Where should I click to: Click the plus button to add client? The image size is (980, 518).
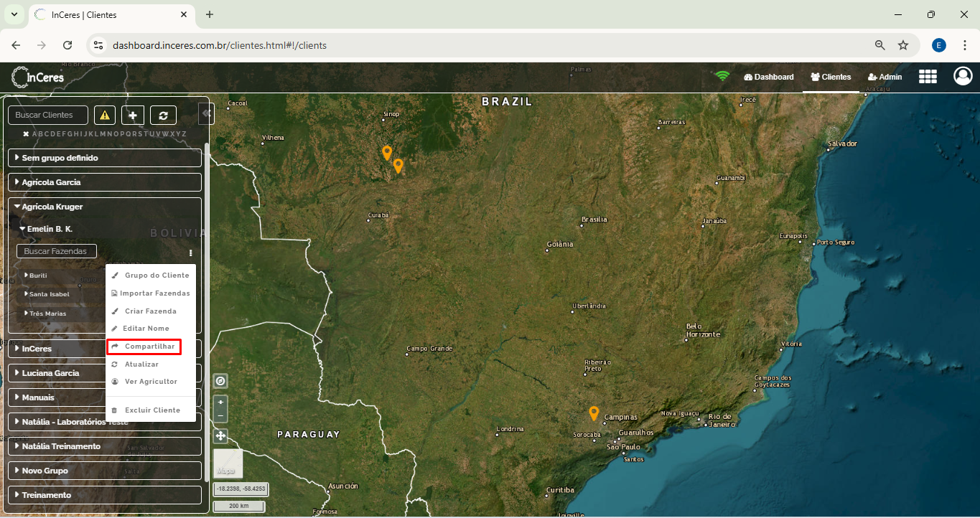[x=133, y=115]
